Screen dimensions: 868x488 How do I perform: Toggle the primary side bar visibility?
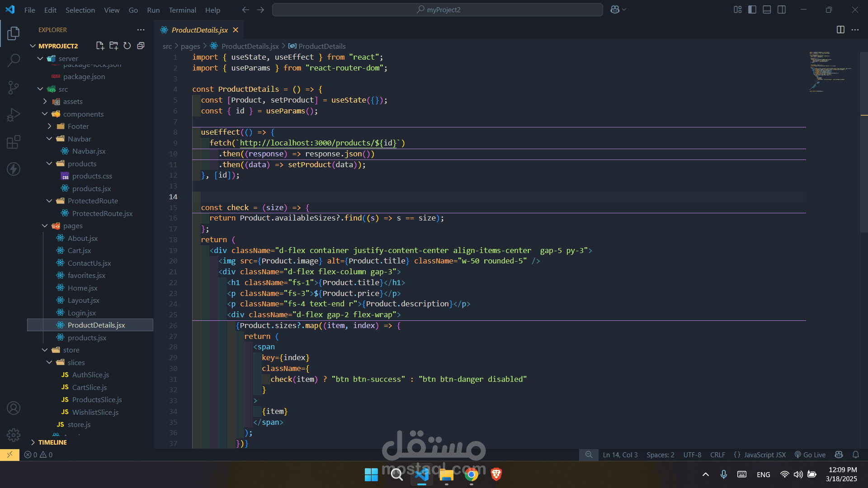(752, 9)
